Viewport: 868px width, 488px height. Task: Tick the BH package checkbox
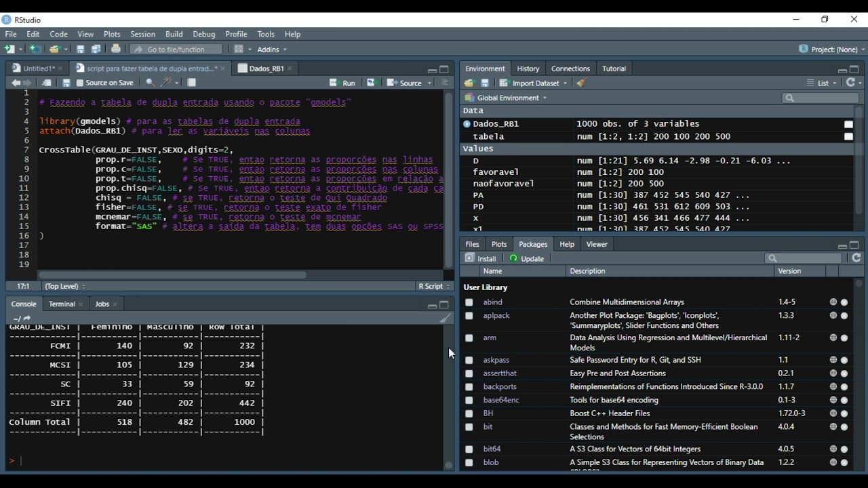469,413
